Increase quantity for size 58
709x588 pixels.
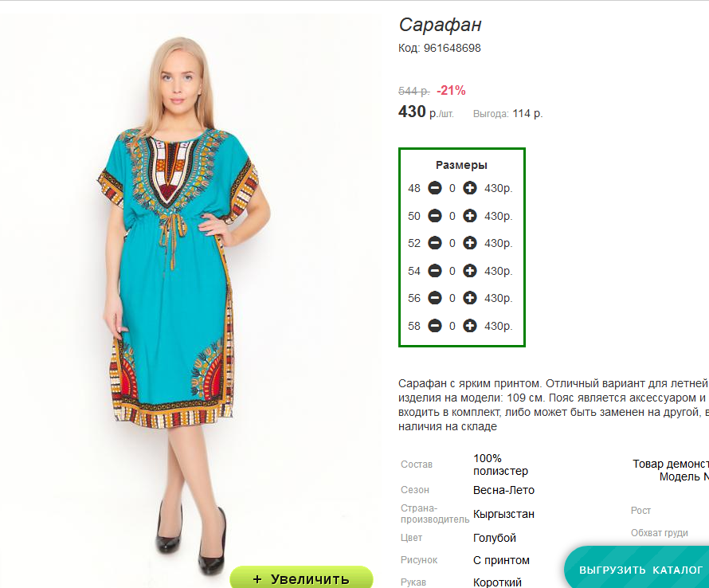470,326
